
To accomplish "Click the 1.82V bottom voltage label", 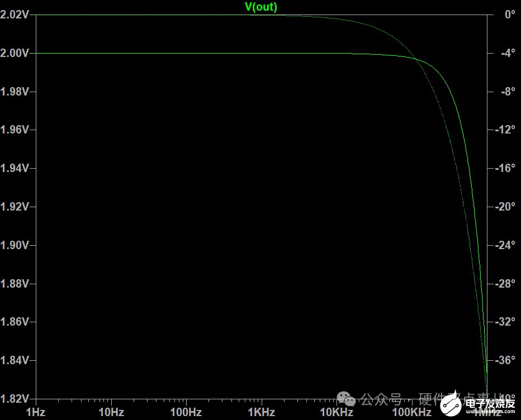I will (x=15, y=399).
